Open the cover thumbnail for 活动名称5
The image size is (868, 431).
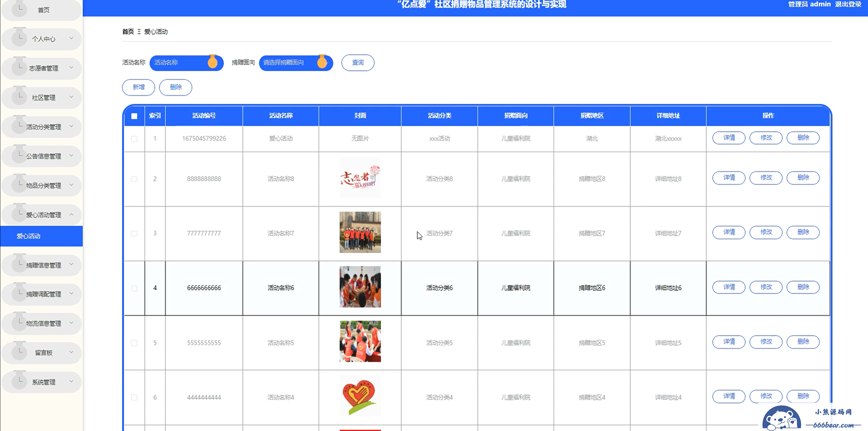[x=360, y=342]
